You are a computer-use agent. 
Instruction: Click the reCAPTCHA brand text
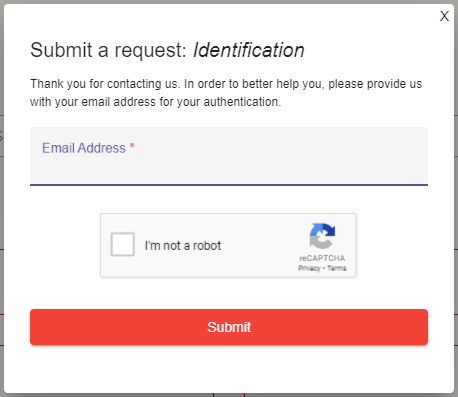click(x=322, y=258)
